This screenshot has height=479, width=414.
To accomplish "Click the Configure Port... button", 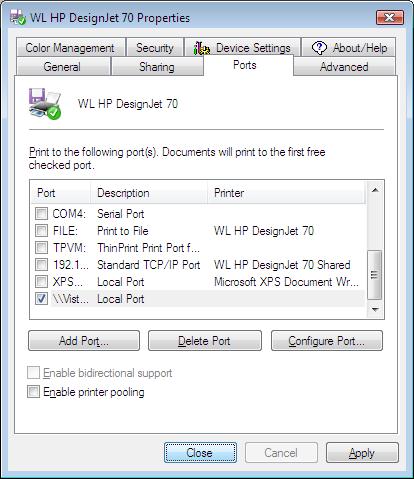I will click(x=327, y=341).
